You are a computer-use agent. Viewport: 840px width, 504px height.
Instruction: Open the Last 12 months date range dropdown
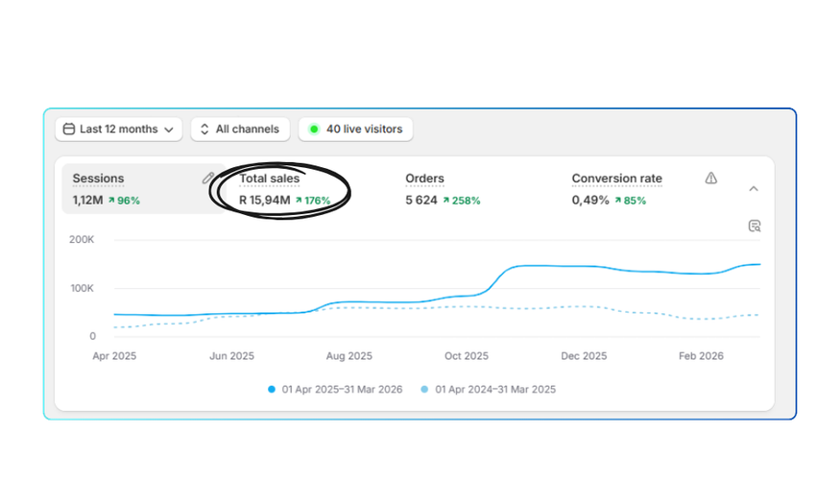[x=118, y=129]
